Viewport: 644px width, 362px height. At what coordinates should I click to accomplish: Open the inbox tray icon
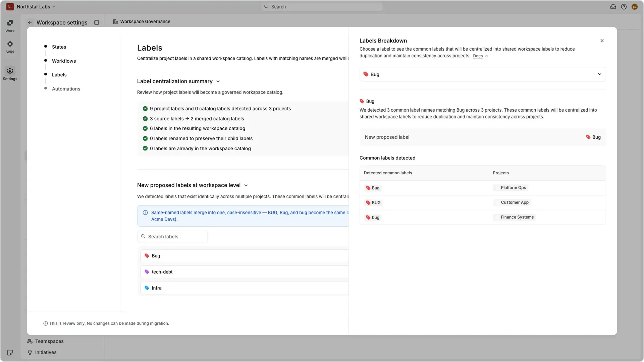click(613, 7)
